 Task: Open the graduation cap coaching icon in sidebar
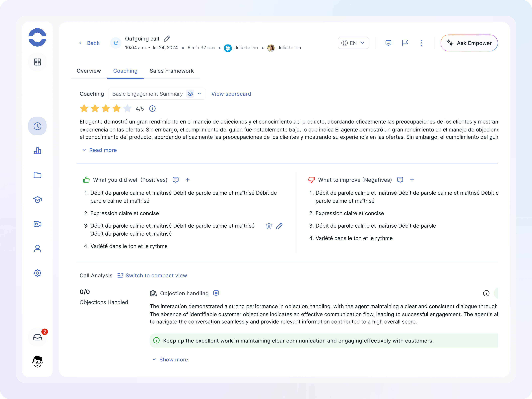[38, 200]
